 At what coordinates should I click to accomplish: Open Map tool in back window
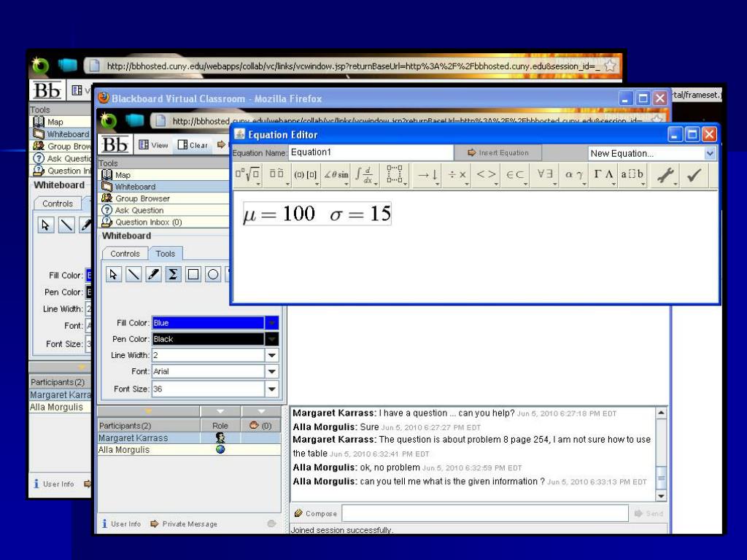pyautogui.click(x=55, y=122)
